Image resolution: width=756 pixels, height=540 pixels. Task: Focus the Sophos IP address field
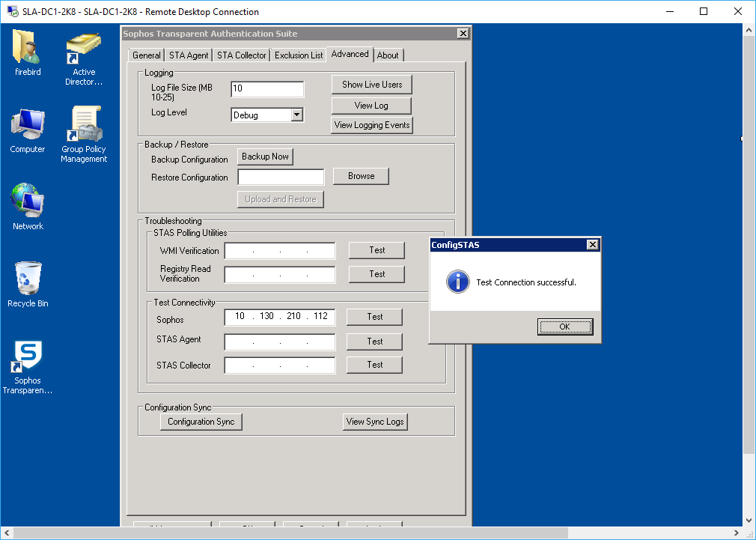(x=280, y=317)
